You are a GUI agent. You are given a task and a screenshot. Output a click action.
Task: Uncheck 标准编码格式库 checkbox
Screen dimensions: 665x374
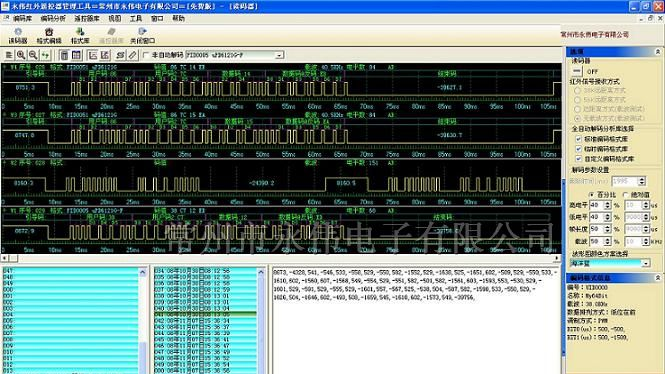(x=578, y=139)
